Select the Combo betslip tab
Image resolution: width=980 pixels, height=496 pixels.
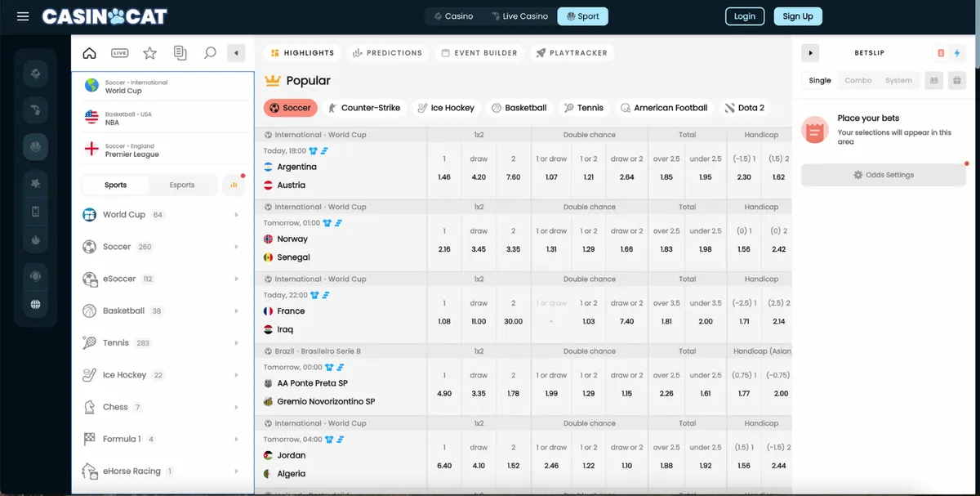pos(858,80)
